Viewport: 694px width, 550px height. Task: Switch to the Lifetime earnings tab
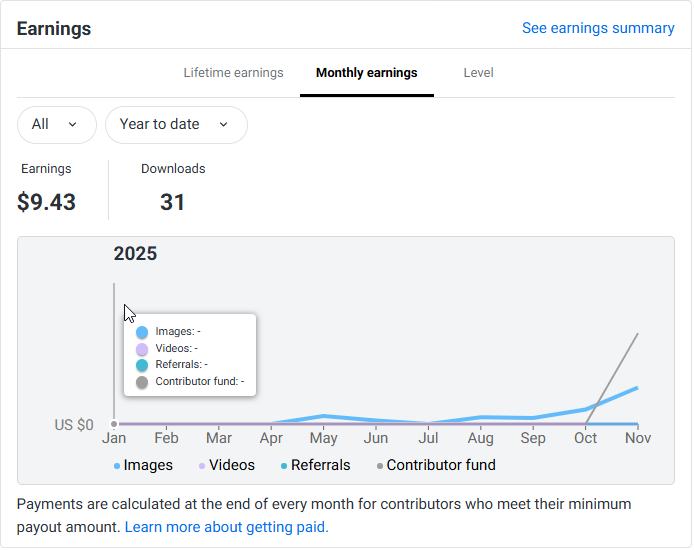point(233,73)
